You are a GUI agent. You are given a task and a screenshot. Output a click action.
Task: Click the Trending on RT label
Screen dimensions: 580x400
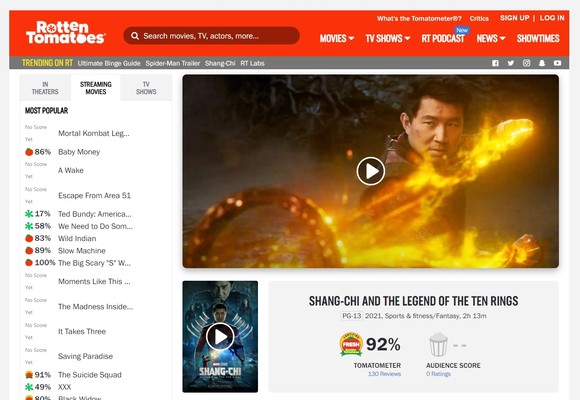[47, 63]
